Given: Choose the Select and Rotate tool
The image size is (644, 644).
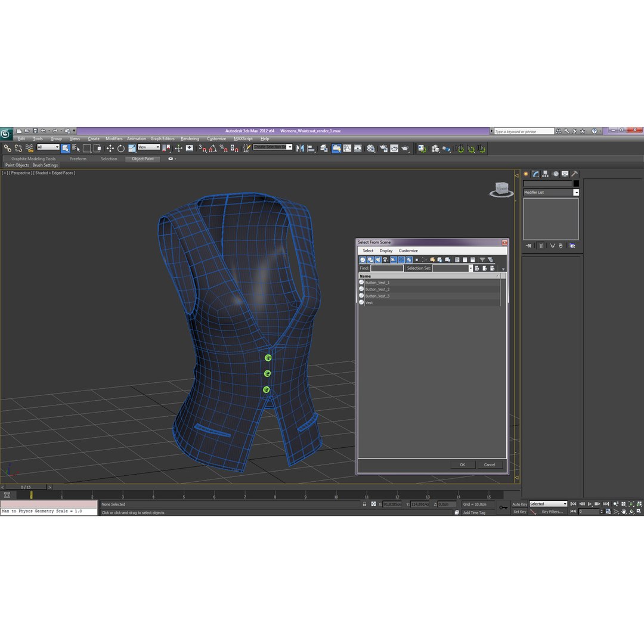Looking at the screenshot, I should pos(120,148).
